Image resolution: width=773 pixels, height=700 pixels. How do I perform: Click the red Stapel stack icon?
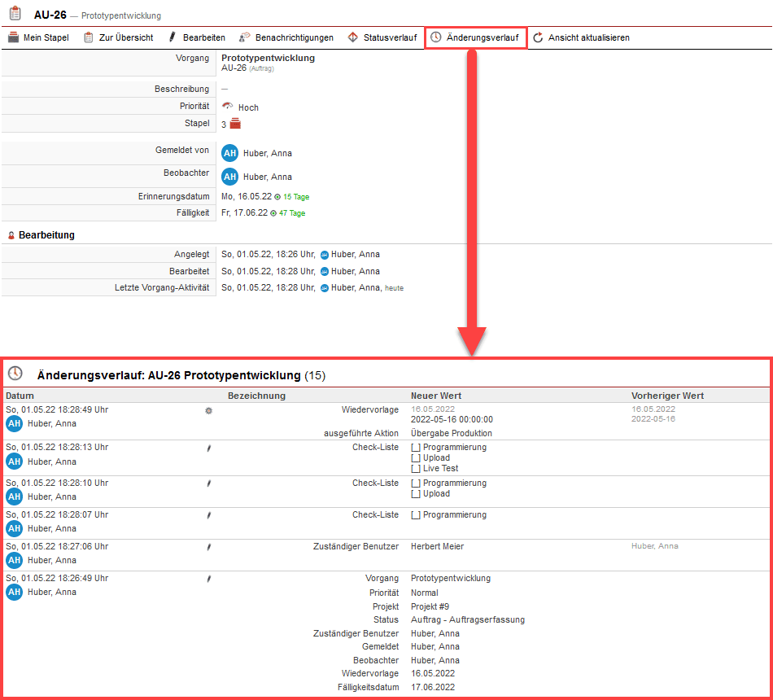click(235, 124)
